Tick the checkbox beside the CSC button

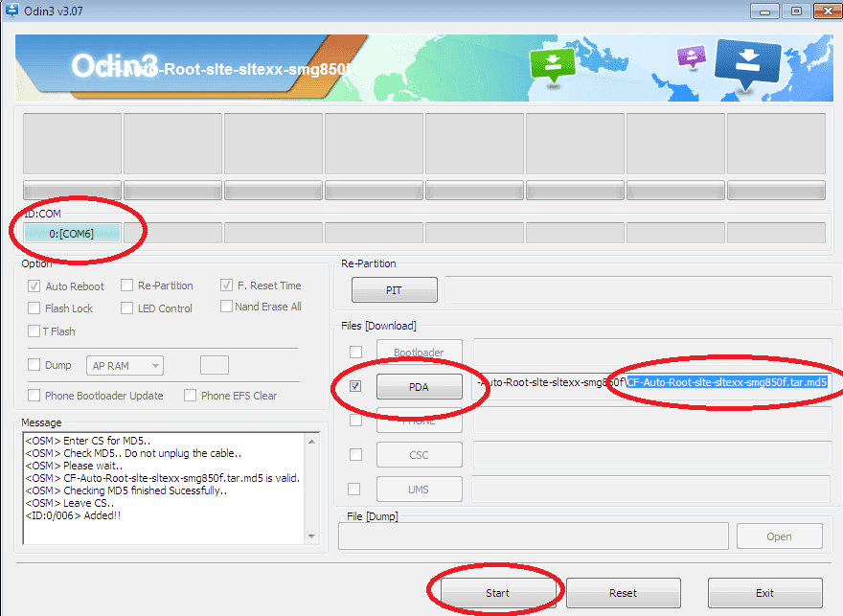tap(355, 455)
